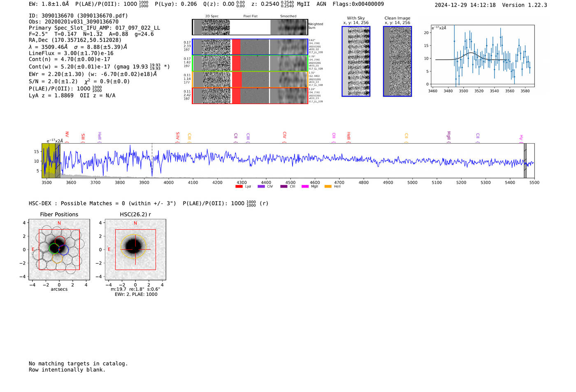This screenshot has height=392, width=576.
Task: Click the 'LineFlux = 3.00(±1.70)e-16' text
Action: [71, 53]
